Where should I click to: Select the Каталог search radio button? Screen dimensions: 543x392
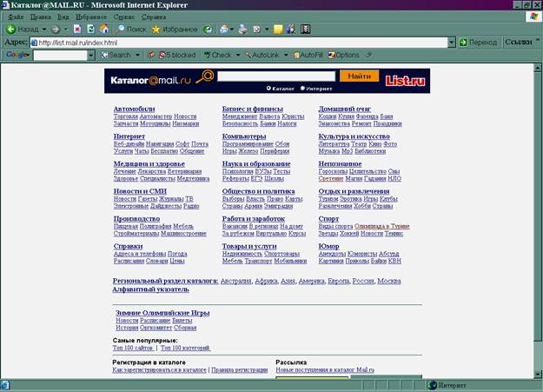point(268,89)
